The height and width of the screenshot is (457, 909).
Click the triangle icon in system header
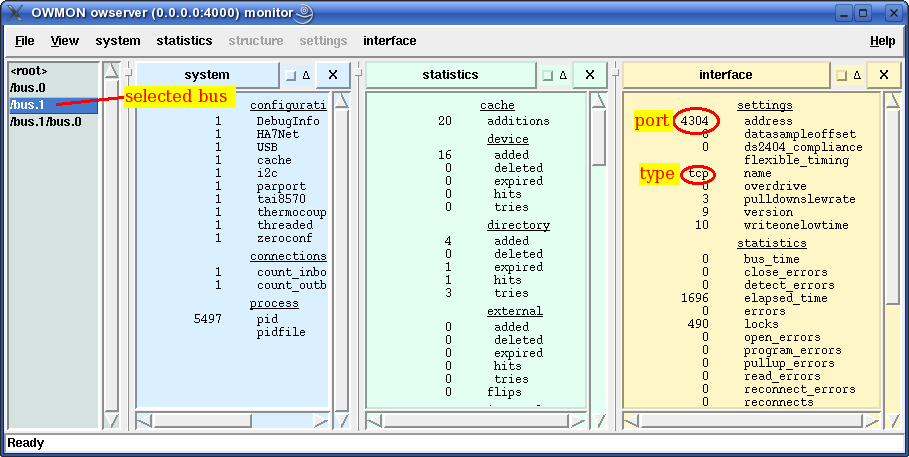[x=306, y=75]
